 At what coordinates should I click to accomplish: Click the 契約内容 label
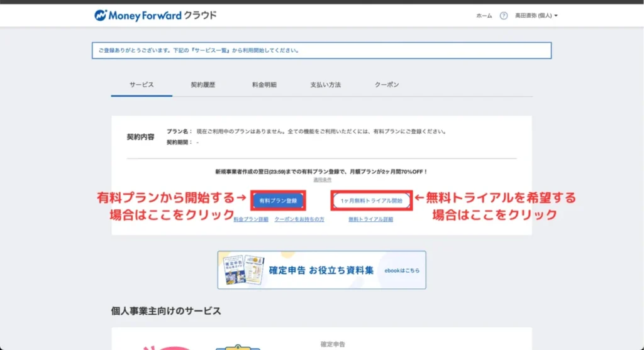[x=140, y=137]
